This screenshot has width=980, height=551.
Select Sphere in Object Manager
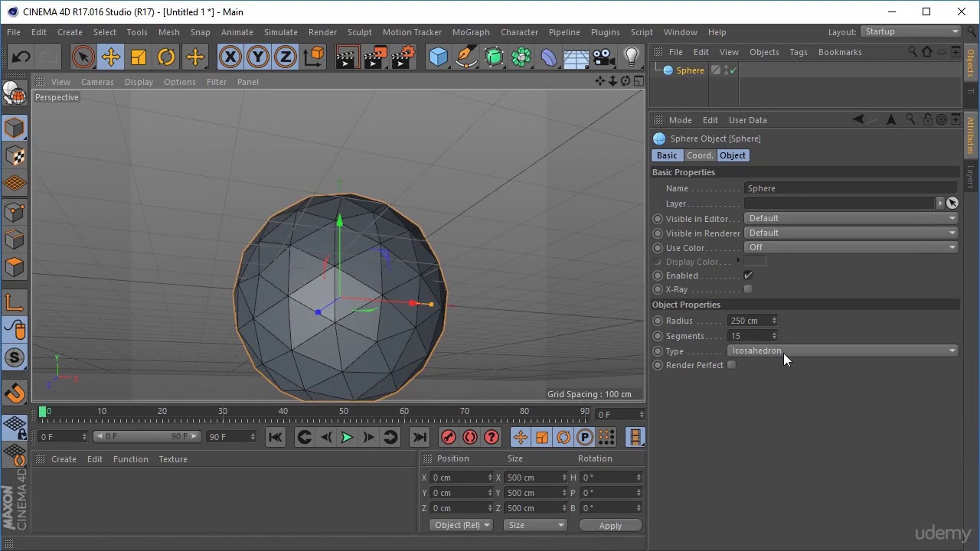(x=690, y=70)
